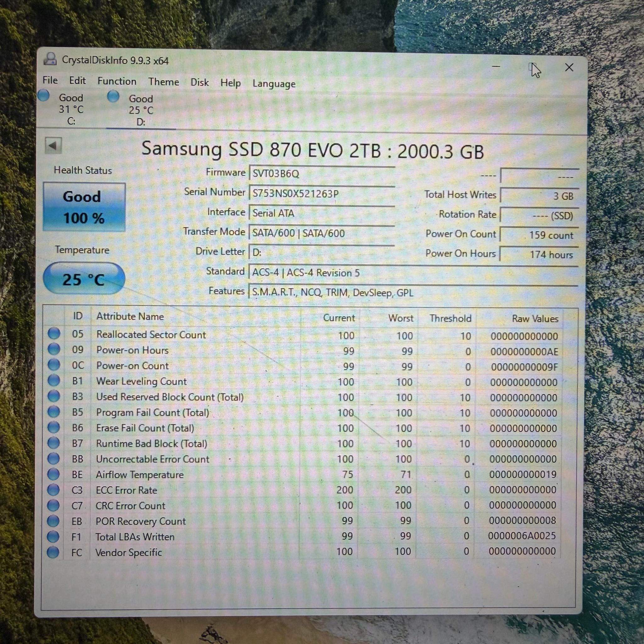Click the previous disk arrow button

coord(53,146)
